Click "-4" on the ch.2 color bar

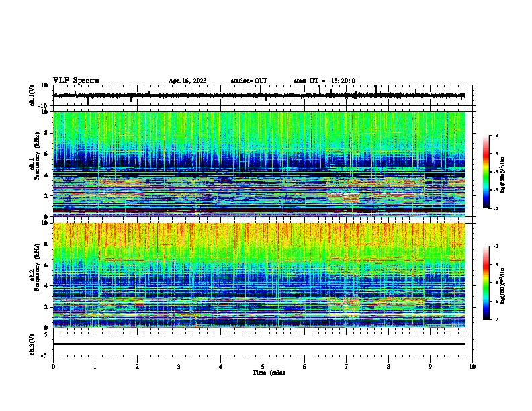(495, 265)
